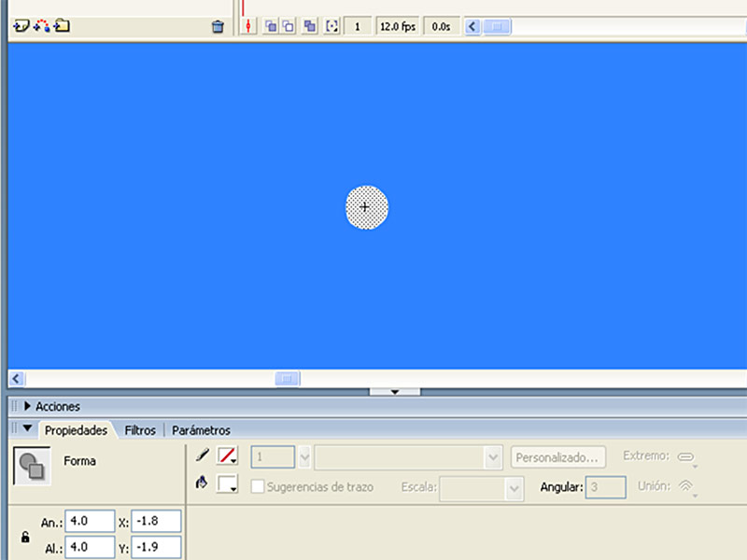This screenshot has width=747, height=560.
Task: Enable the Onion Skin icon
Action: 269,26
